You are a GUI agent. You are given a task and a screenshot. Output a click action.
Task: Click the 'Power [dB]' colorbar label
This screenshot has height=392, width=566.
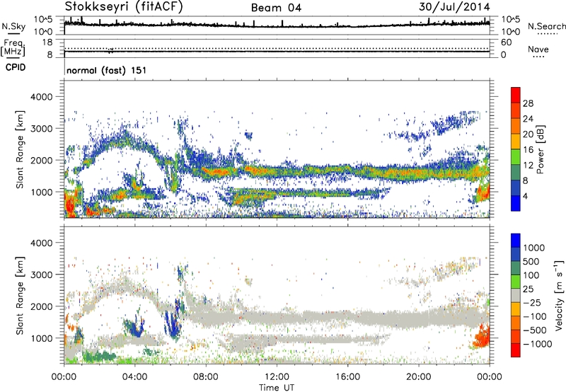pyautogui.click(x=540, y=149)
